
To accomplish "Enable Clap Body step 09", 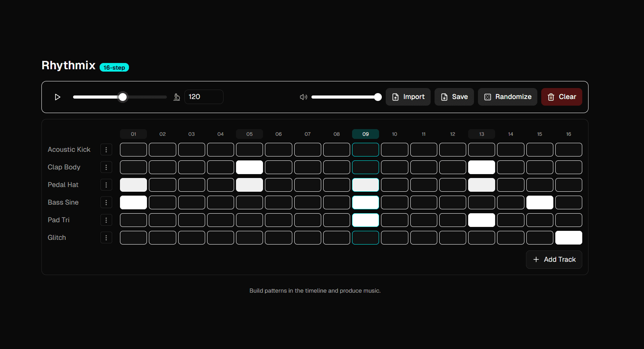I will [365, 167].
